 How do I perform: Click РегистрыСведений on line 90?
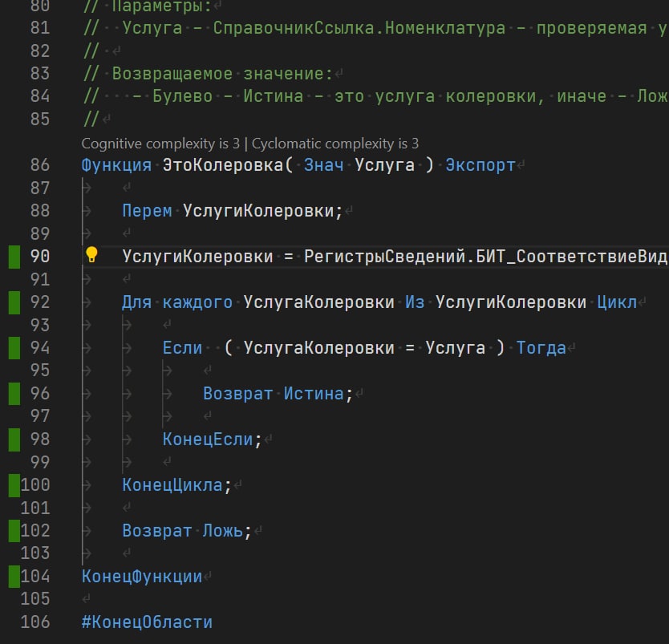(x=384, y=257)
